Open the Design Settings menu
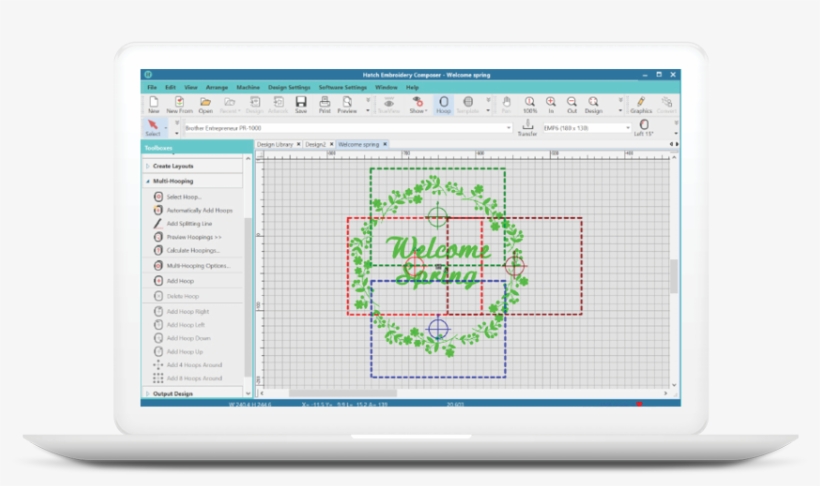This screenshot has width=820, height=486. pos(289,88)
